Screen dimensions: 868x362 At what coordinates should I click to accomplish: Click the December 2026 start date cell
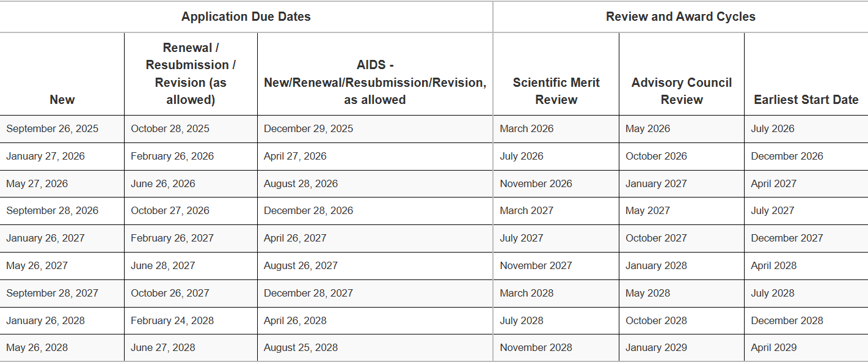coord(787,157)
